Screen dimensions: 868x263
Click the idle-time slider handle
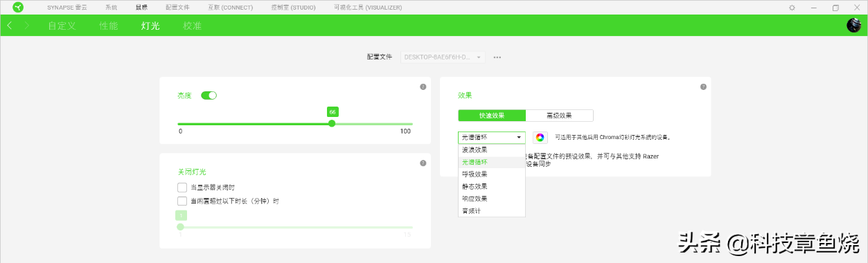(x=181, y=226)
